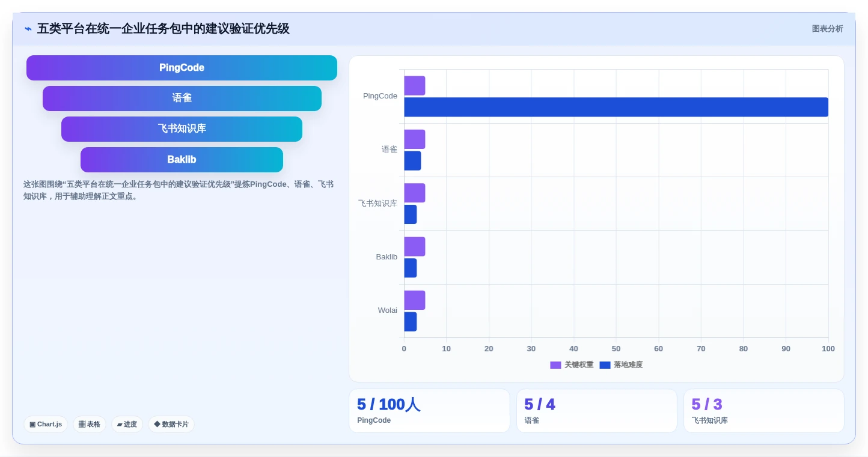Click the 语雀 y-axis label
This screenshot has width=868, height=457.
[390, 150]
